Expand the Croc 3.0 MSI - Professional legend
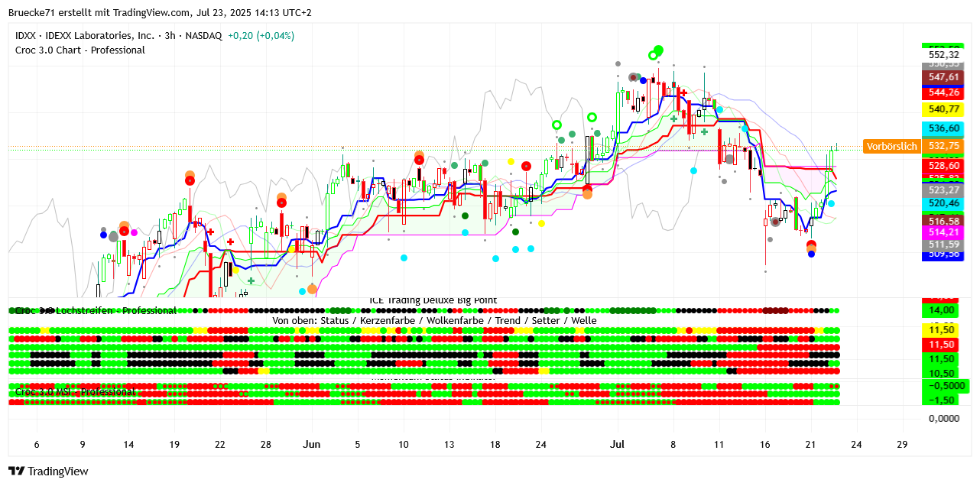This screenshot has height=486, width=980. click(75, 392)
